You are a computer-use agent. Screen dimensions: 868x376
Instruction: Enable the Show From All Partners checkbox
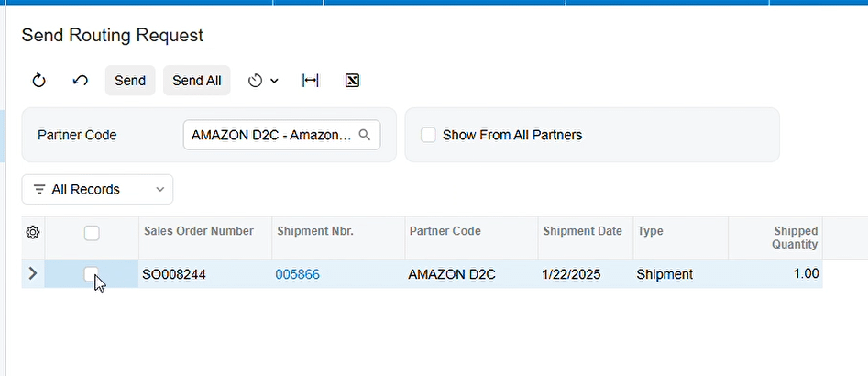coord(428,135)
